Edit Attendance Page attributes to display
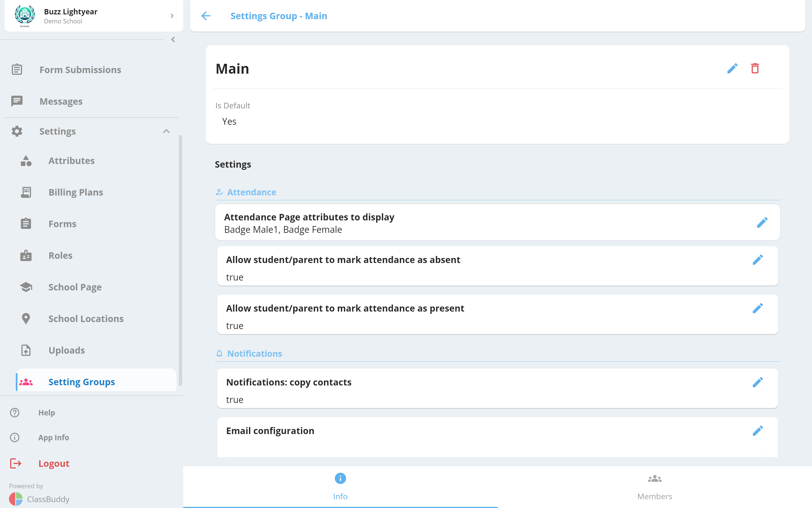Viewport: 812px width, 508px height. click(762, 222)
